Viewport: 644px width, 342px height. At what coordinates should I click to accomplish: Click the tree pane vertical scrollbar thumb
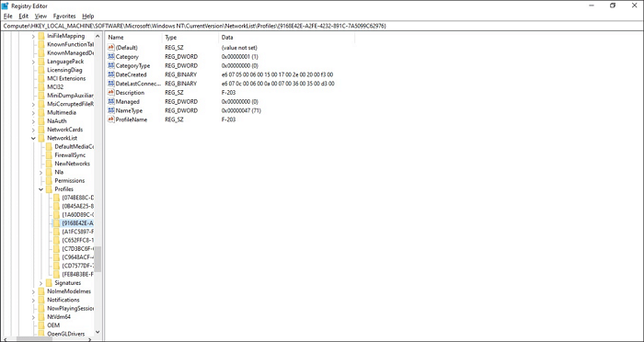(x=98, y=258)
